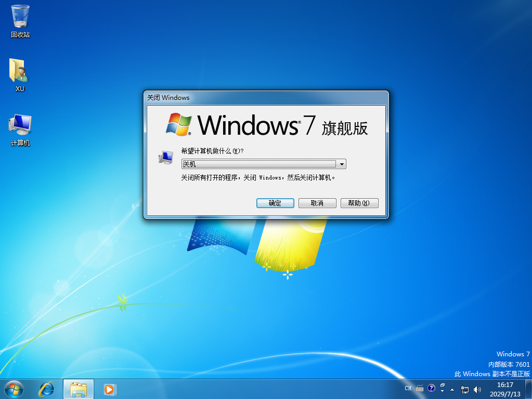
Task: Open Windows Explorer from the taskbar
Action: click(79, 389)
